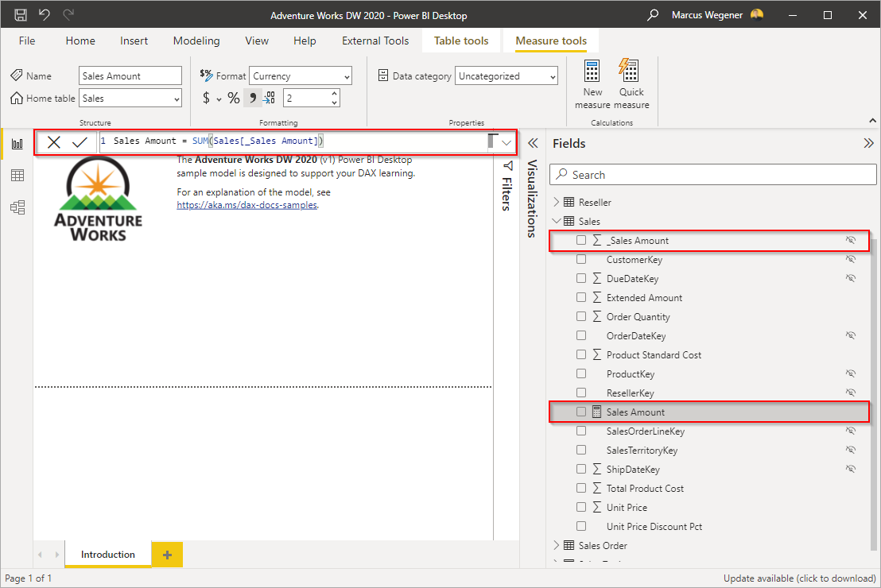Check the Extended Amount field checkbox
This screenshot has width=881, height=588.
coord(581,297)
